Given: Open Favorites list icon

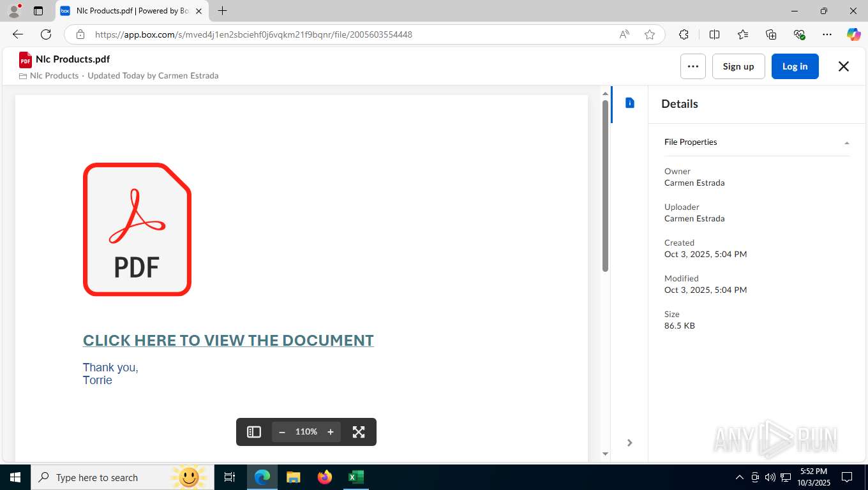Looking at the screenshot, I should coord(743,34).
